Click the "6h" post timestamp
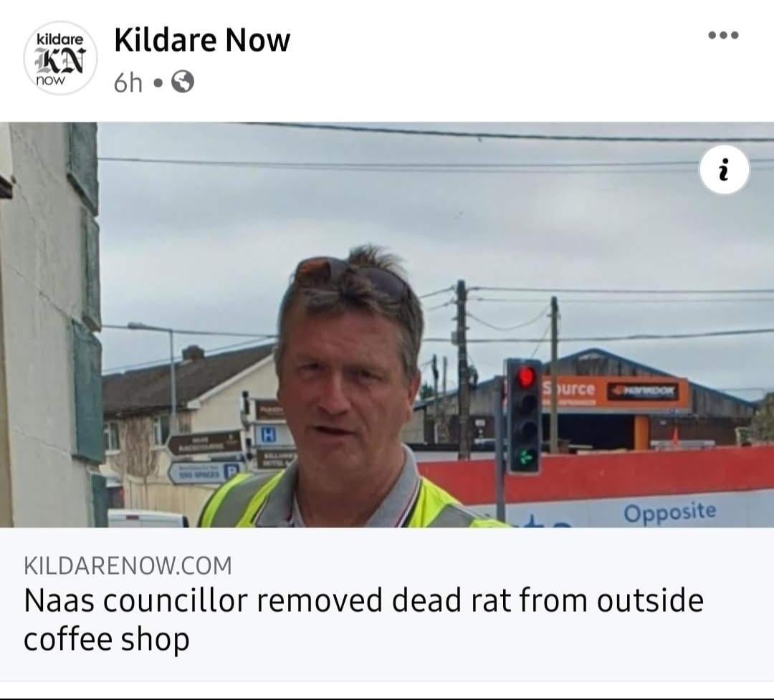This screenshot has width=774, height=700. pyautogui.click(x=128, y=82)
